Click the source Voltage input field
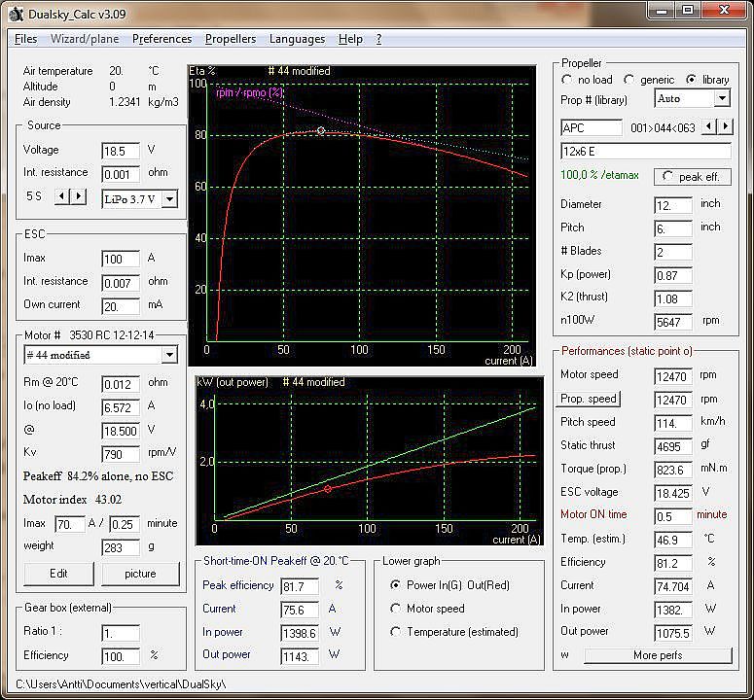754x700 pixels. pyautogui.click(x=120, y=152)
